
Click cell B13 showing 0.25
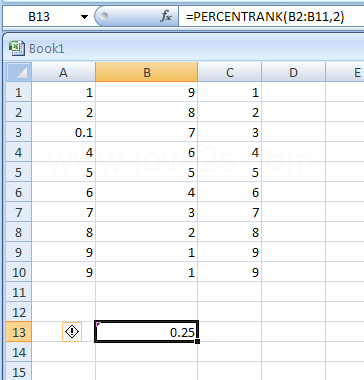(147, 332)
